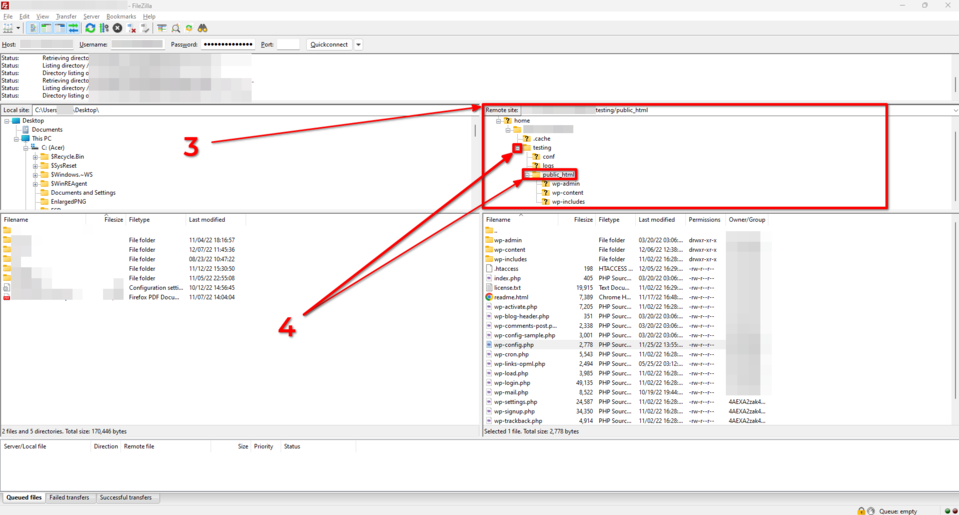Toggle remote directory tree display
959x515 pixels.
point(60,28)
